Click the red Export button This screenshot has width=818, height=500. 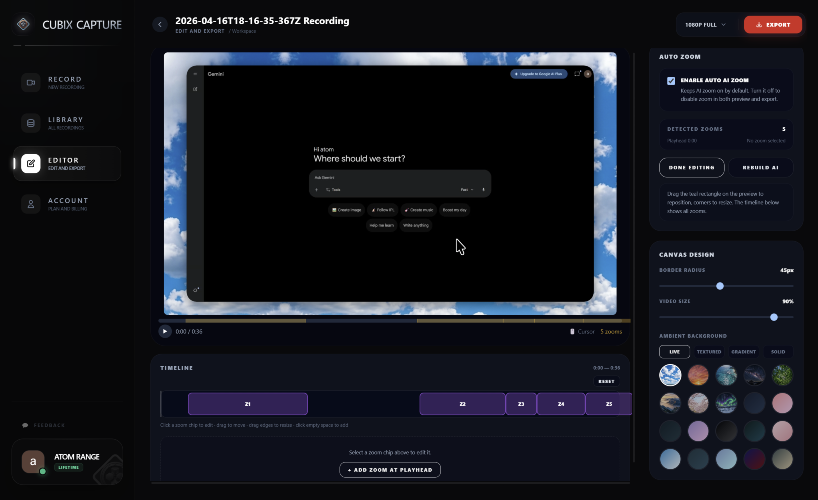(x=773, y=25)
